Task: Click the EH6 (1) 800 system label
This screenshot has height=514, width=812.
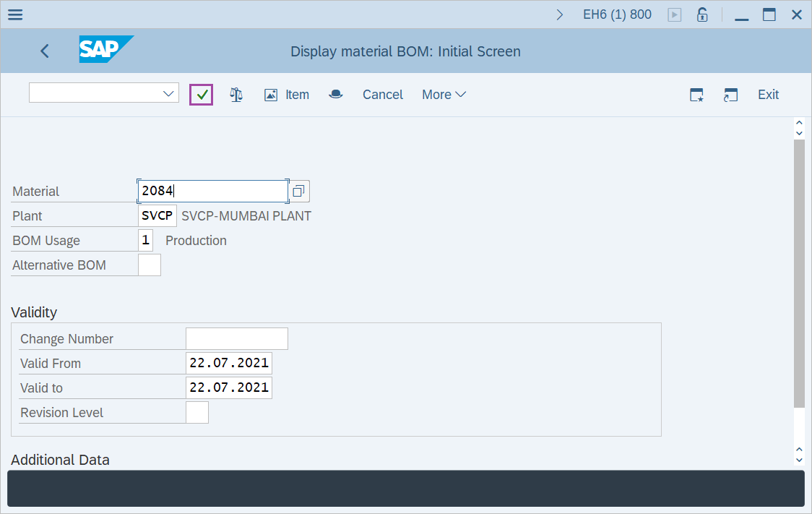Action: (617, 14)
